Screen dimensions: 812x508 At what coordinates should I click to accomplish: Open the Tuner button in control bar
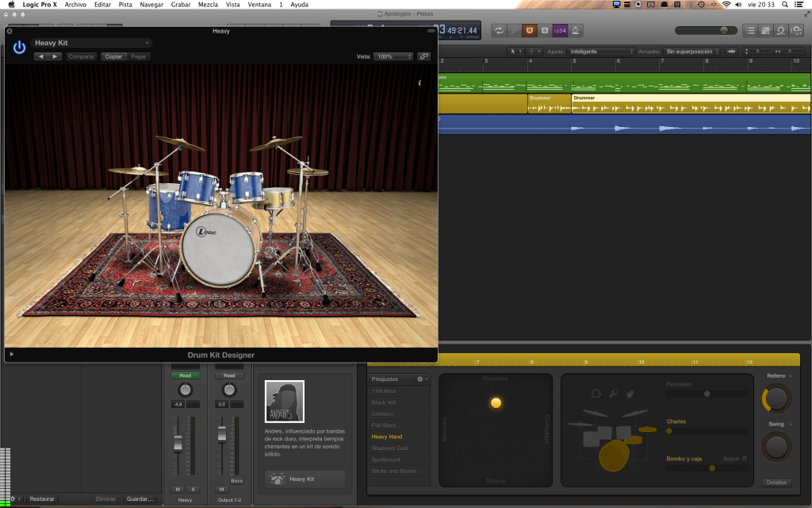point(514,31)
